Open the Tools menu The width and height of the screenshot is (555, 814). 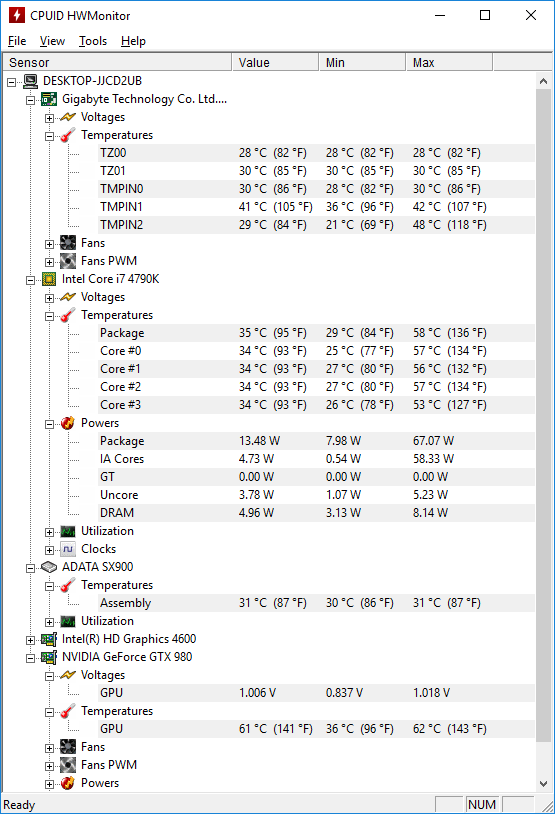pyautogui.click(x=93, y=41)
